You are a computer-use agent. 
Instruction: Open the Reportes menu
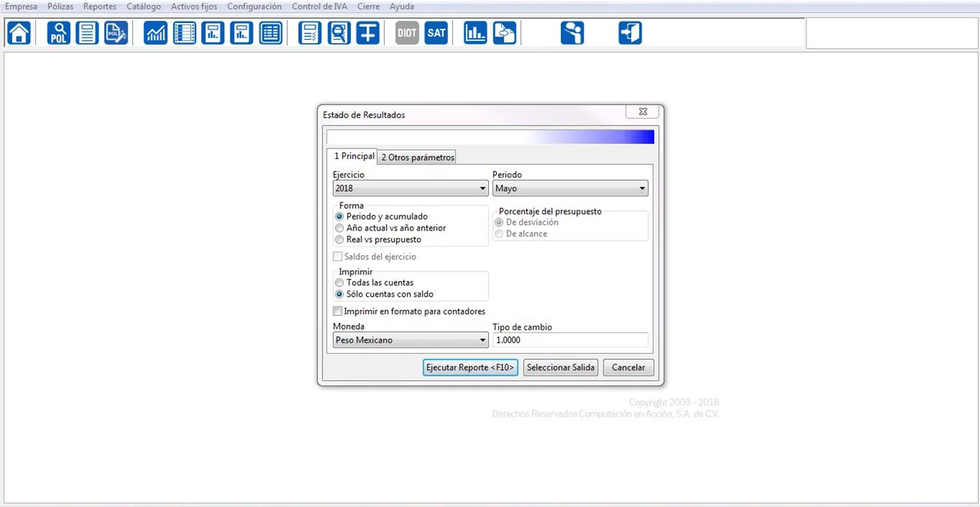(x=100, y=6)
